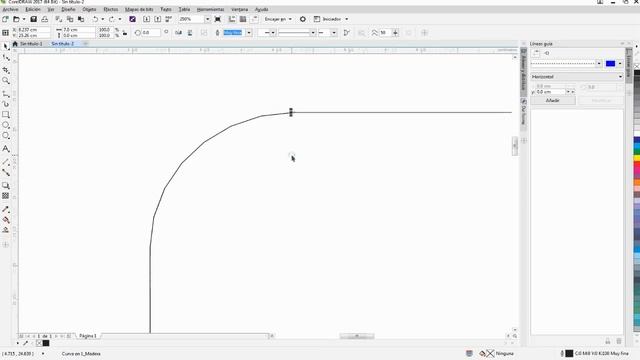640x360 pixels.
Task: Click the Paste icon in toolbar
Action: click(81, 19)
